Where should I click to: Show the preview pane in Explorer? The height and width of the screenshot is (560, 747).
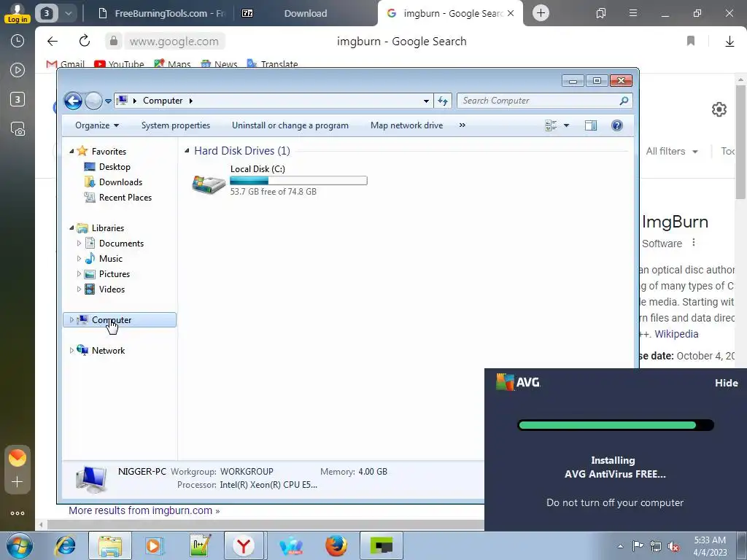click(x=591, y=125)
